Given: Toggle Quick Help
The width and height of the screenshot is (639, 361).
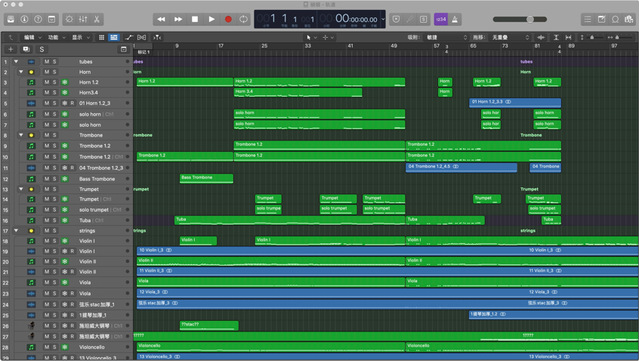Looking at the screenshot, I should click(x=38, y=19).
